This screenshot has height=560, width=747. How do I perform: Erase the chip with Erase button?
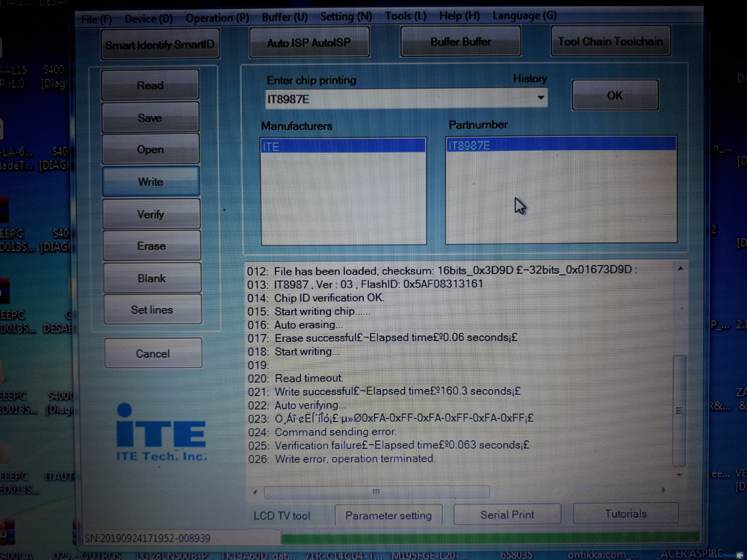(151, 246)
